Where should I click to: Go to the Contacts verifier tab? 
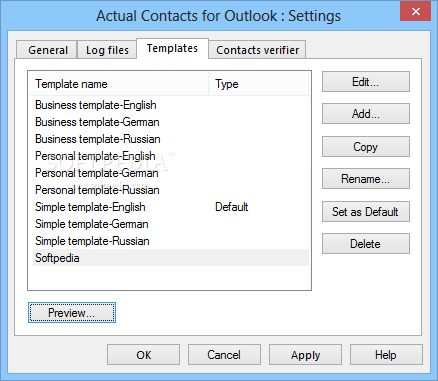pyautogui.click(x=257, y=50)
